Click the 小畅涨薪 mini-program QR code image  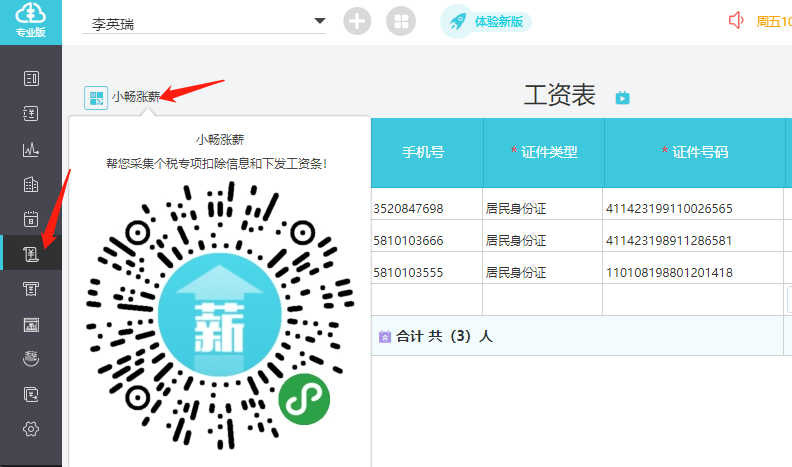point(220,316)
